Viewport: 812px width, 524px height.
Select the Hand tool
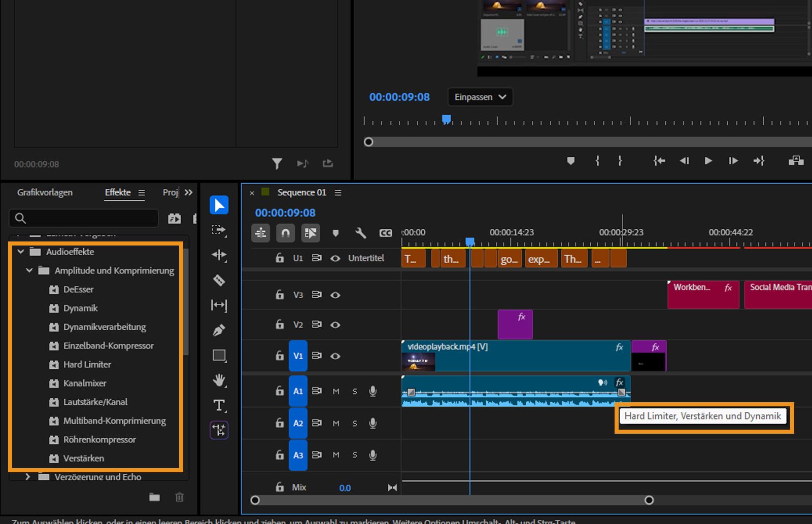[219, 380]
